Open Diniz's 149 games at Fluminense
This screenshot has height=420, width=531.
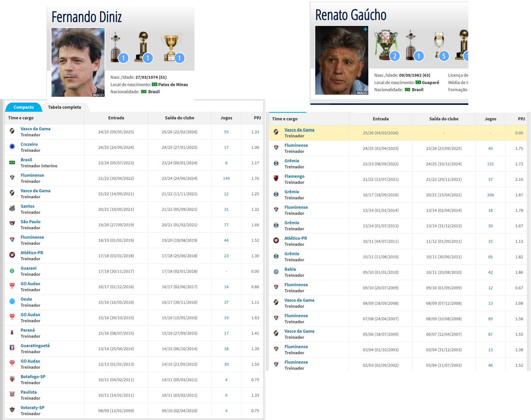226,178
